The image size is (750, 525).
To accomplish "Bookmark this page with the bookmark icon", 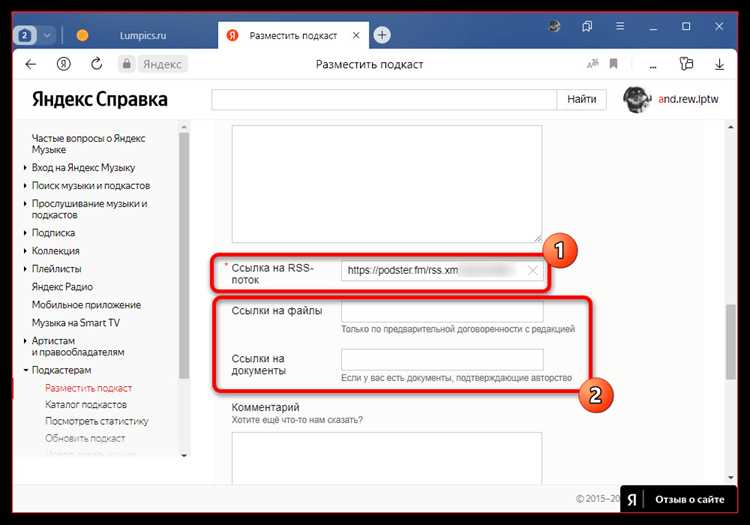I will pos(614,64).
